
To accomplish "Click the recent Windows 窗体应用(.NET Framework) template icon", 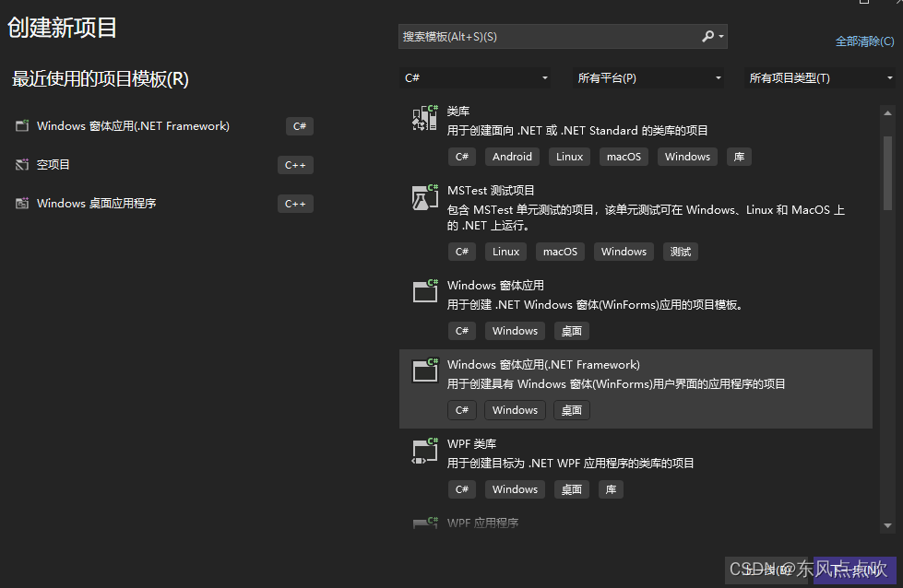I will [x=20, y=125].
